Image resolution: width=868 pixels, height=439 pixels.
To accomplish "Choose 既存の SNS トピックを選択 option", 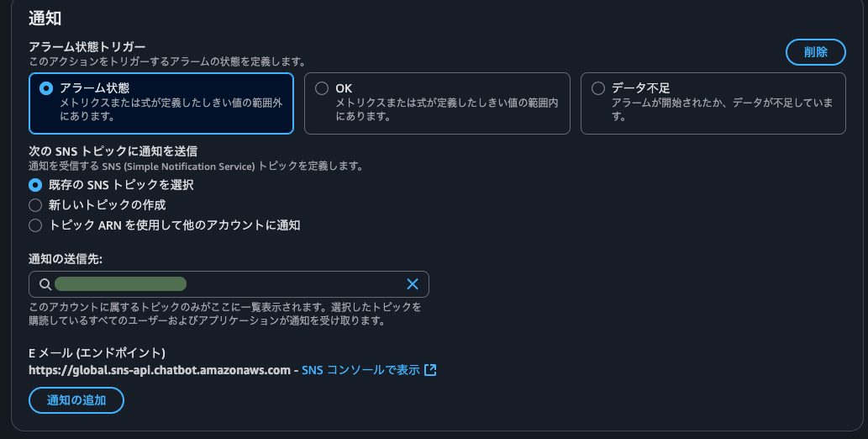I will [x=35, y=184].
